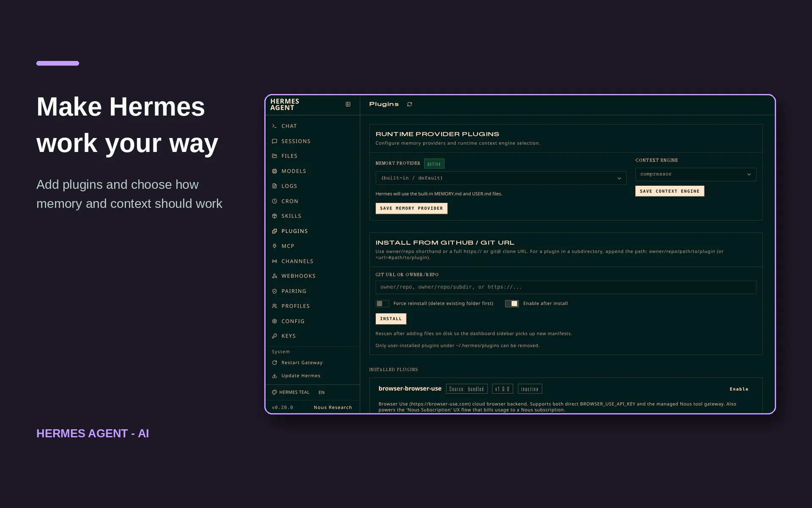Click the green 'active' status badge

[x=434, y=164]
